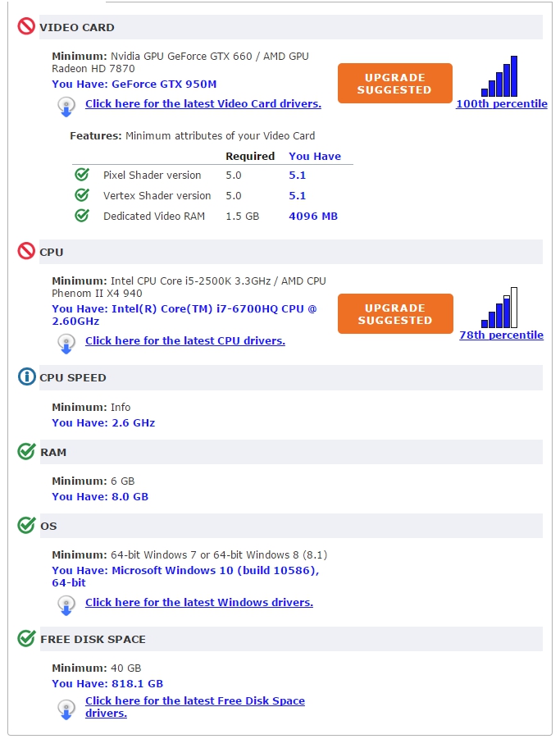Click the blue info icon beside CPU SPEED
This screenshot has width=560, height=739.
pos(26,376)
